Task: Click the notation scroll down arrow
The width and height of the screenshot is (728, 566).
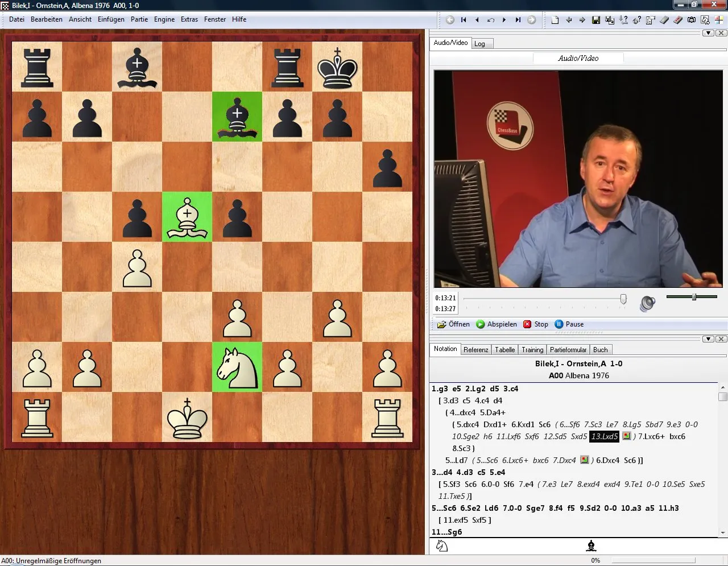Action: click(x=723, y=533)
